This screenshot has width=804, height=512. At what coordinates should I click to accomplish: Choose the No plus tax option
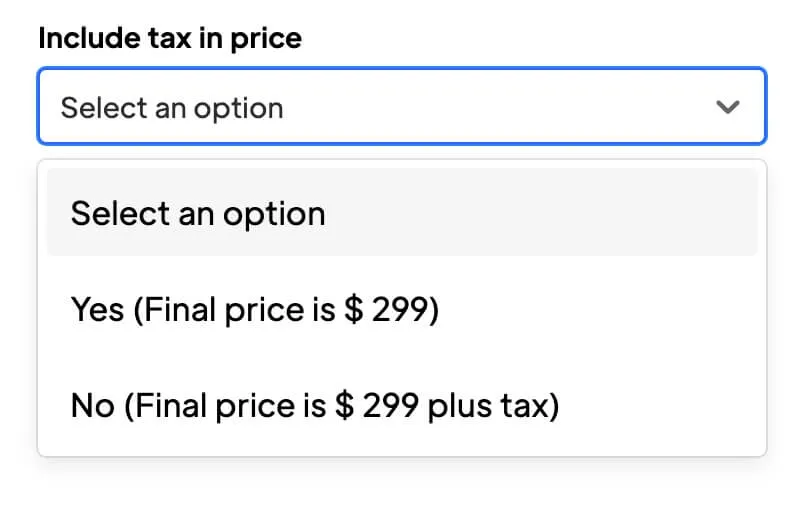coord(314,406)
